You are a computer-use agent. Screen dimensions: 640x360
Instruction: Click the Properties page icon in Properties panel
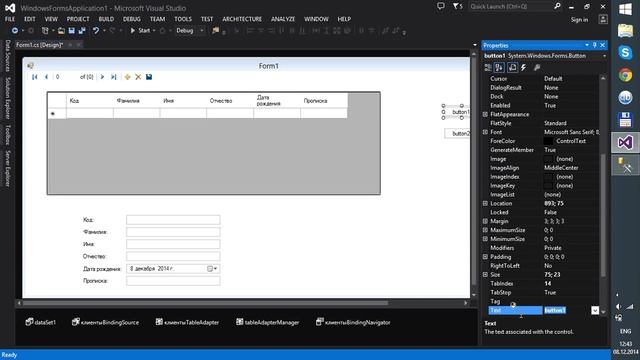coord(512,68)
